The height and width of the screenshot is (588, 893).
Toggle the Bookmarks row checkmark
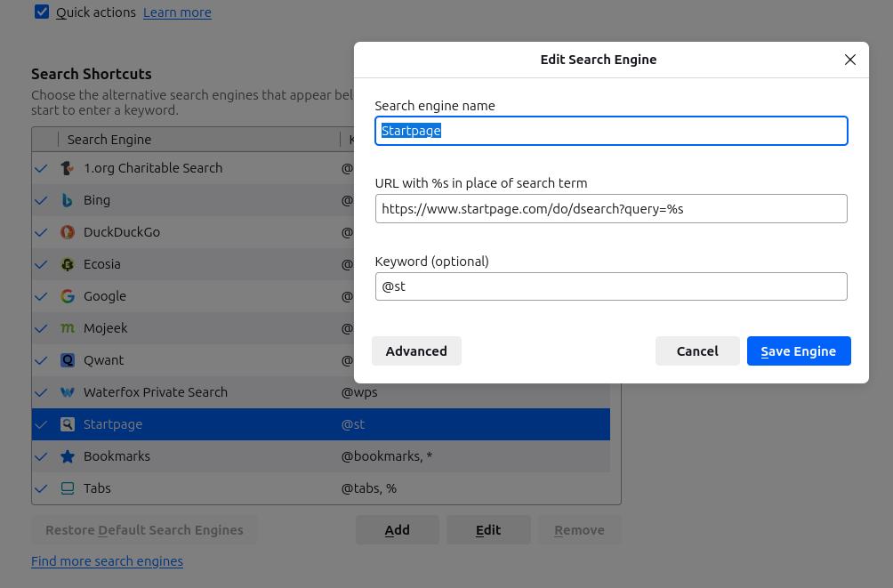point(41,456)
